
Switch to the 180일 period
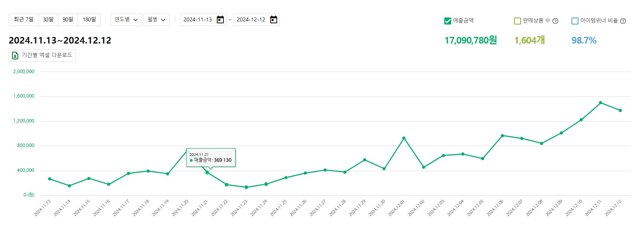pyautogui.click(x=89, y=20)
